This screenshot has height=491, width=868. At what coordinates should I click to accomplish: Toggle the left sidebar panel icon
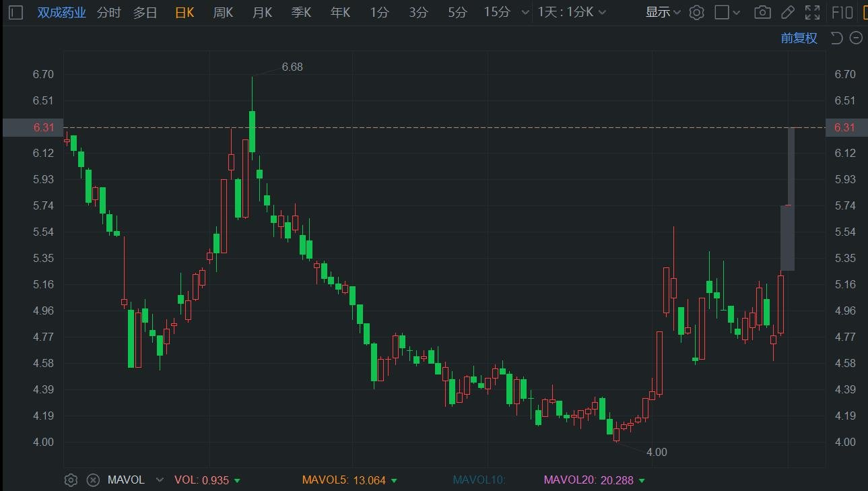click(x=16, y=12)
